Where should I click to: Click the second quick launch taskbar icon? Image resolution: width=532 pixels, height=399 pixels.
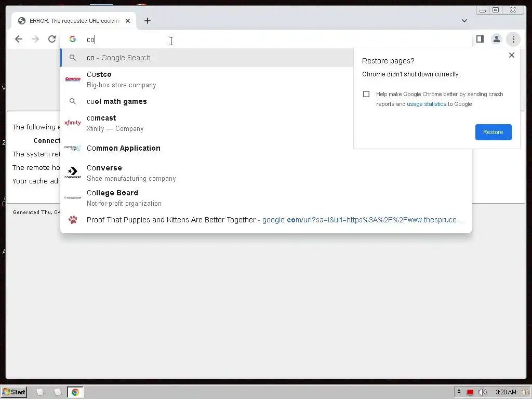click(x=57, y=392)
